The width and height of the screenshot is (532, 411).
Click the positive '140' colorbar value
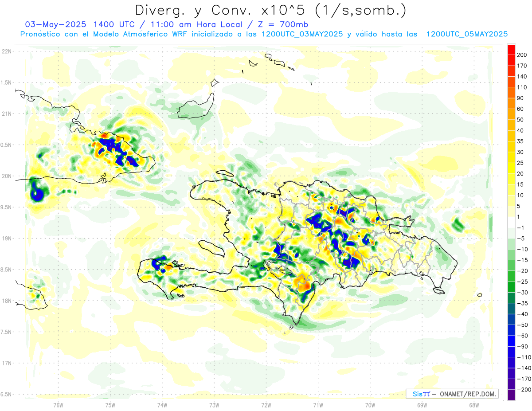pos(522,77)
